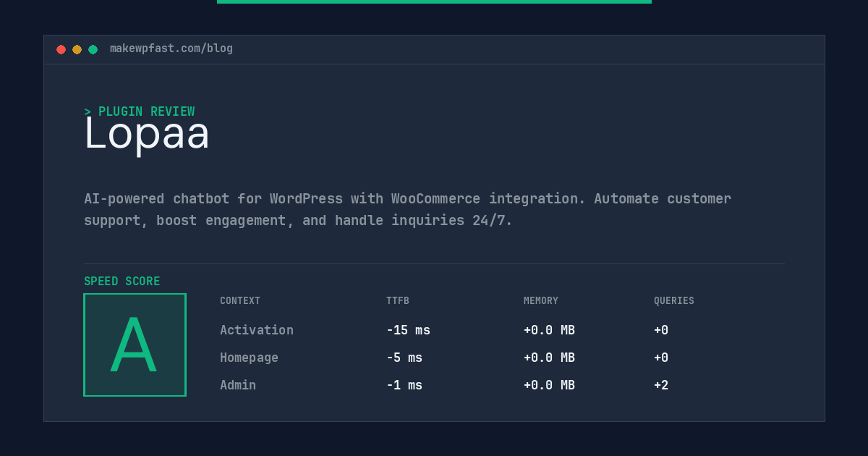Click the makewpfast.com/blog address text
This screenshot has width=868, height=456.
(x=171, y=48)
